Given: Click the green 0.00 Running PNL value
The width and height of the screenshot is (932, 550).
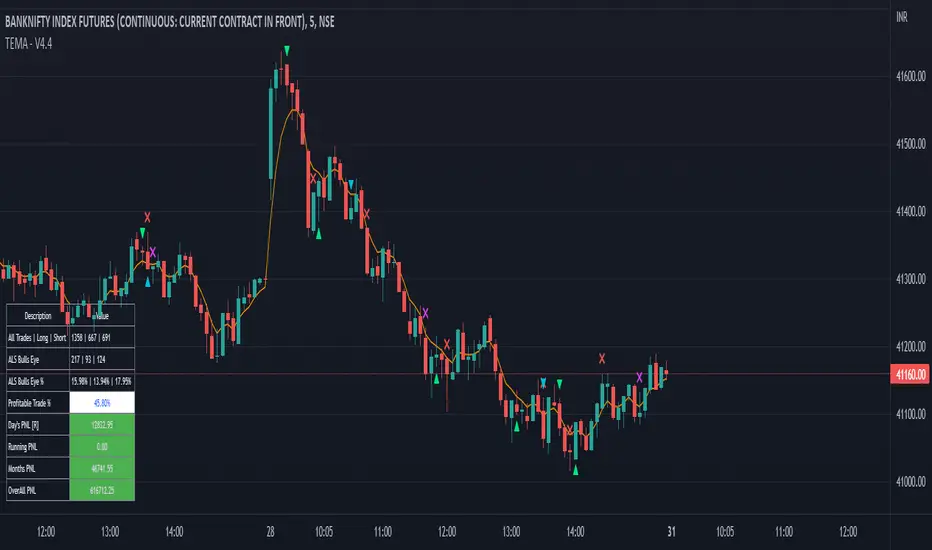Looking at the screenshot, I should (x=102, y=447).
